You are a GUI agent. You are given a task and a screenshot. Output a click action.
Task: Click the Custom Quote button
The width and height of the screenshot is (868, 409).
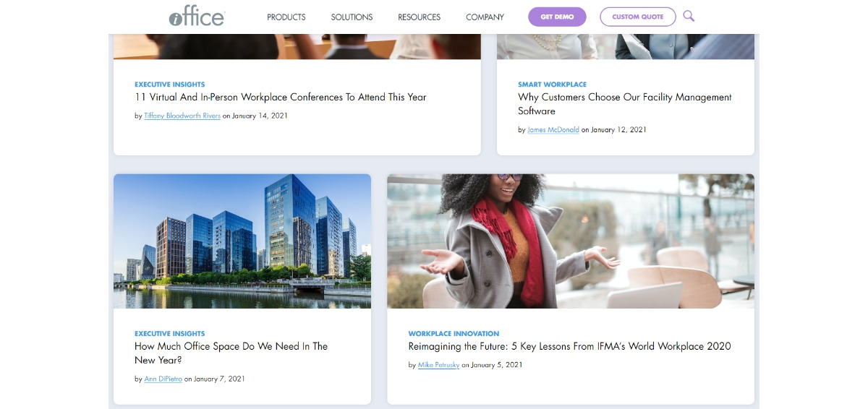638,17
